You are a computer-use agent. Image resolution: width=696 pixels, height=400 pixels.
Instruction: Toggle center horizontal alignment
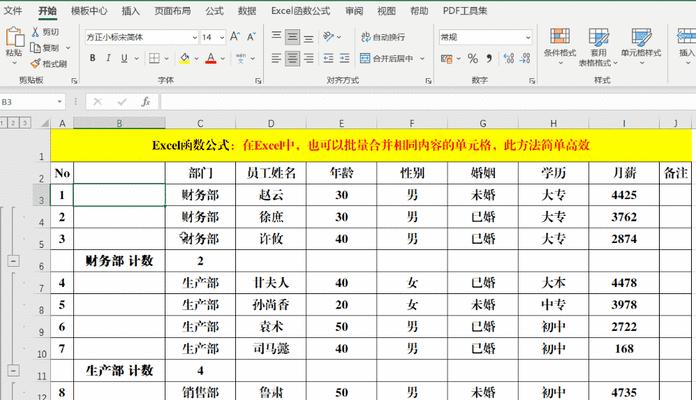pos(292,58)
